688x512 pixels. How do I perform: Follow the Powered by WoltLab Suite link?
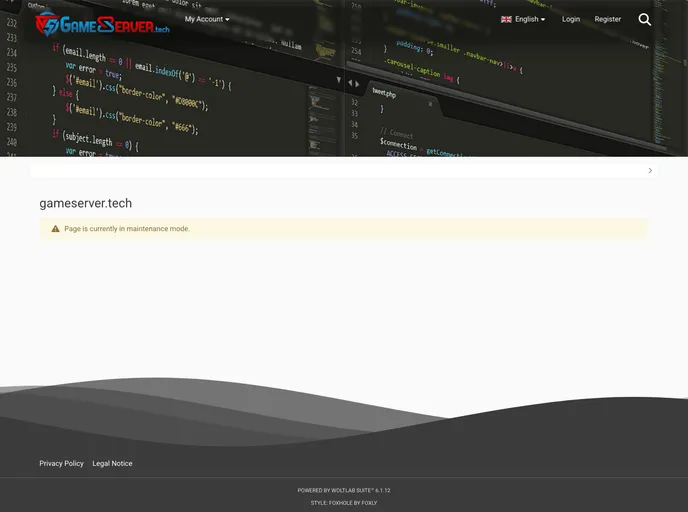click(344, 491)
